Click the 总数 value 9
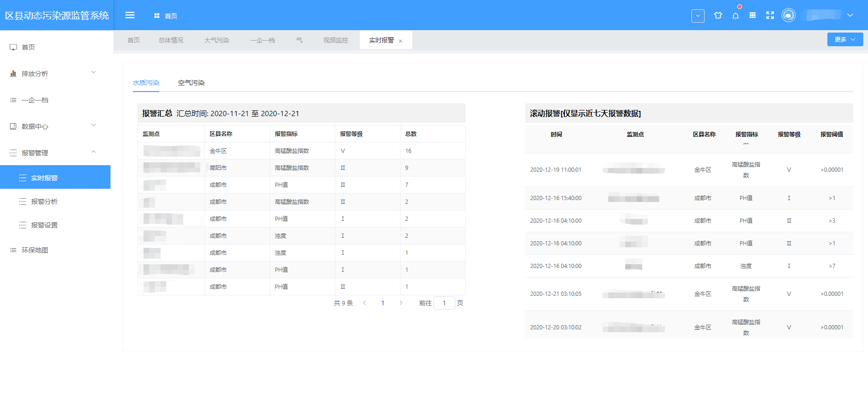Screen dimensions: 868x411 pos(407,168)
